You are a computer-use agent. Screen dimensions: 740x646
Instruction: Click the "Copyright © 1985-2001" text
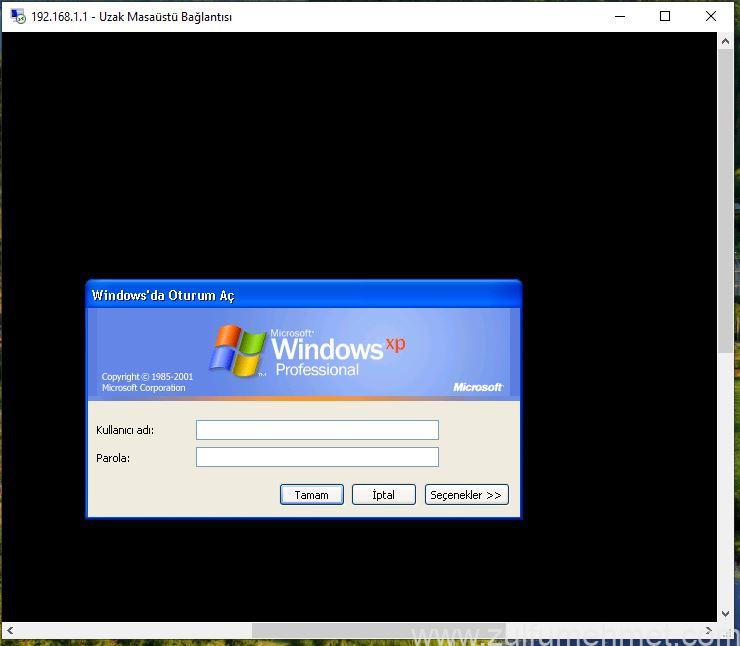147,377
